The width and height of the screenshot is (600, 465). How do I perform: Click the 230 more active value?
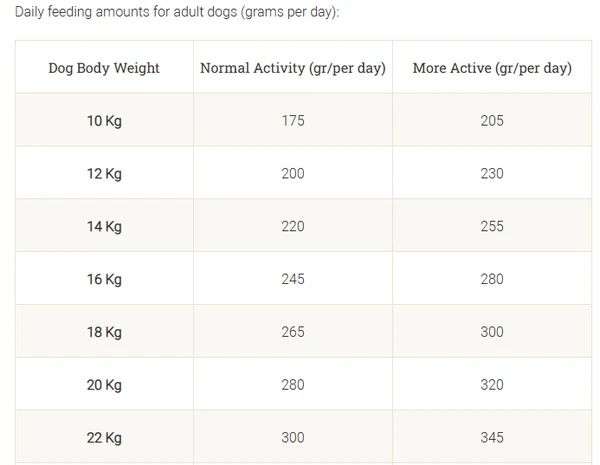click(x=492, y=174)
